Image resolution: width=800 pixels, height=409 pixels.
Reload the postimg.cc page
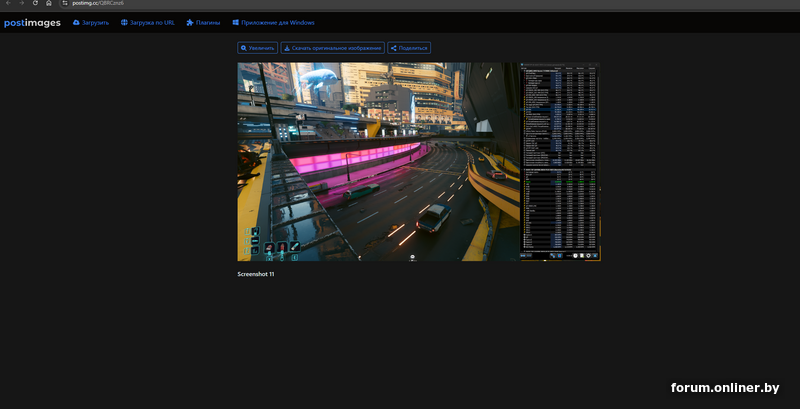click(x=35, y=4)
